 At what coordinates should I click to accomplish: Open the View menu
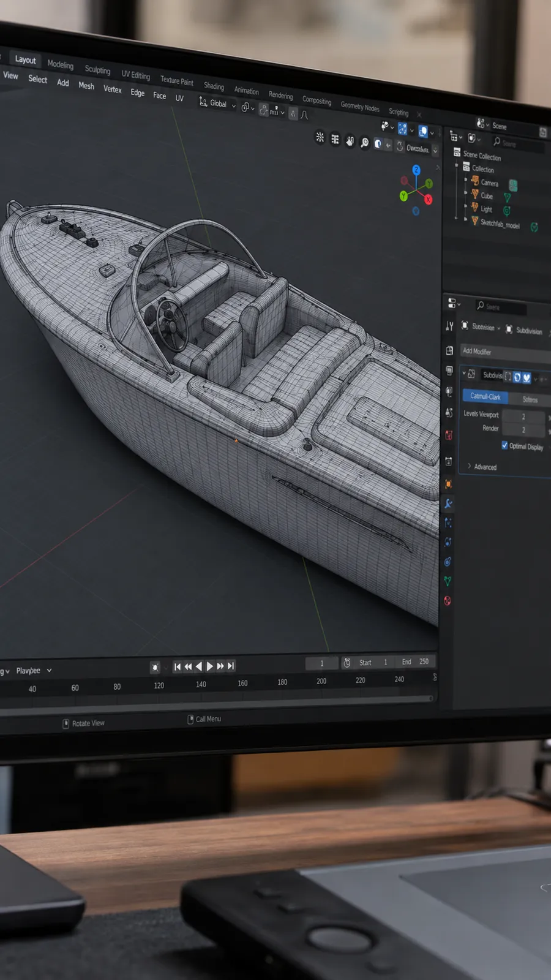click(10, 75)
